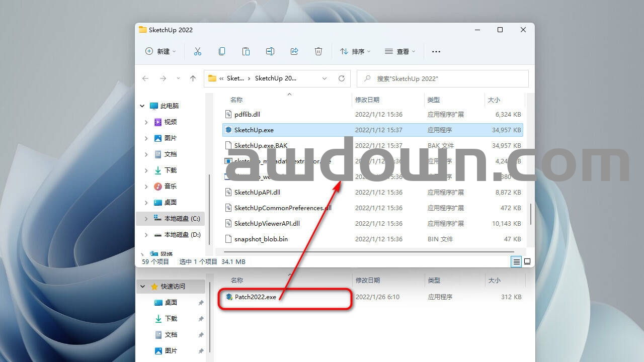644x362 pixels.
Task: Click the Copy icon in toolbar
Action: (x=222, y=51)
